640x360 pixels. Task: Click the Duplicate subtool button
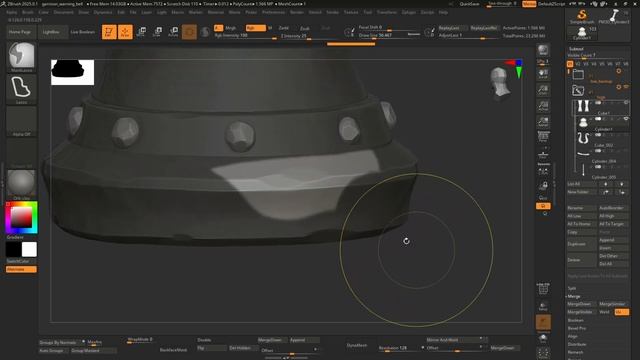click(581, 244)
